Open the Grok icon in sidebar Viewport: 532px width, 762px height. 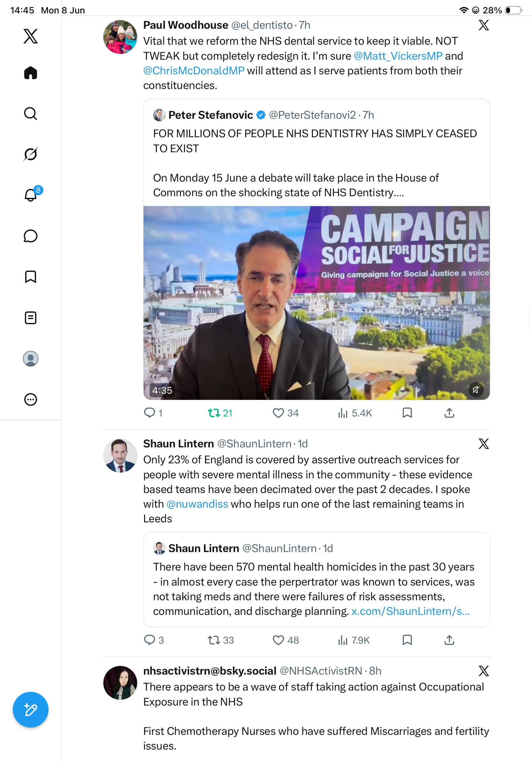(31, 154)
